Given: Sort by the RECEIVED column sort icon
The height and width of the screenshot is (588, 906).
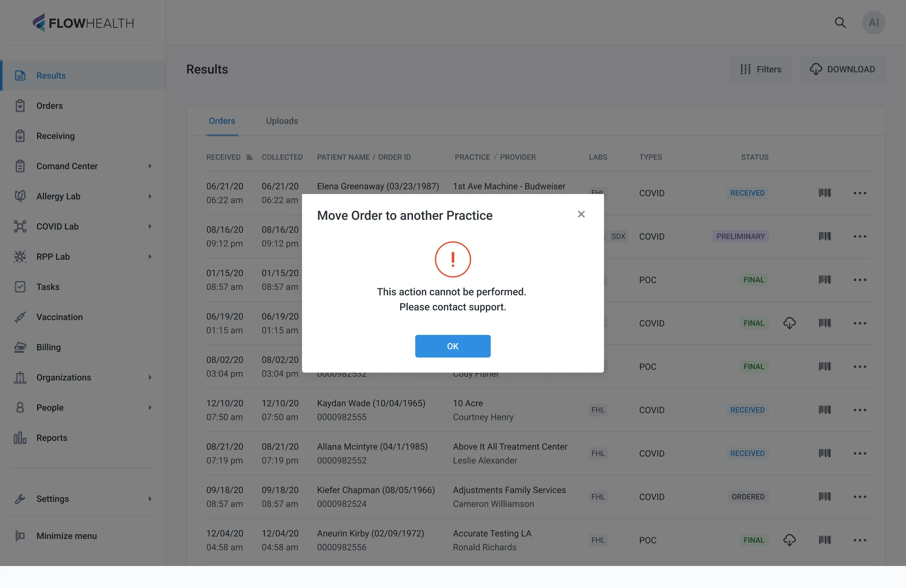Looking at the screenshot, I should (x=249, y=157).
